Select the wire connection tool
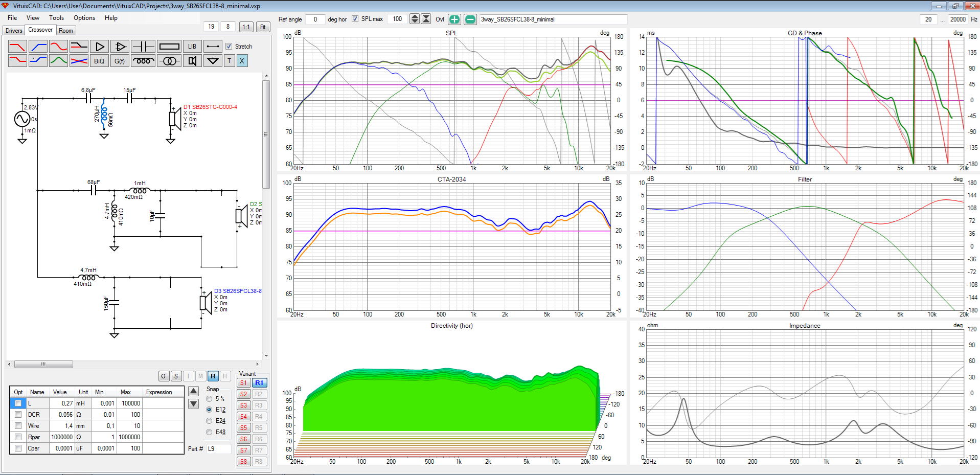Viewport: 980px width, 475px height. click(x=213, y=47)
